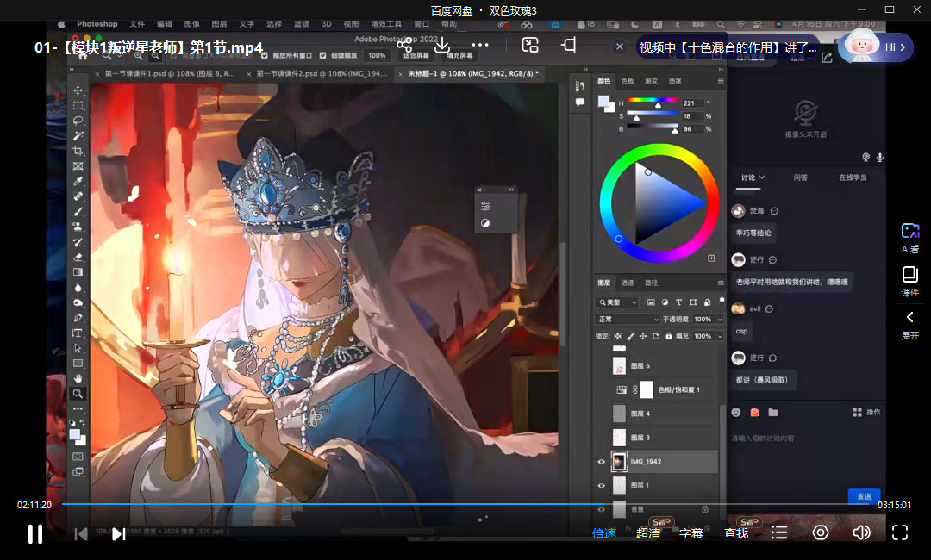This screenshot has height=560, width=931.
Task: Pause the video playback
Action: tap(35, 534)
